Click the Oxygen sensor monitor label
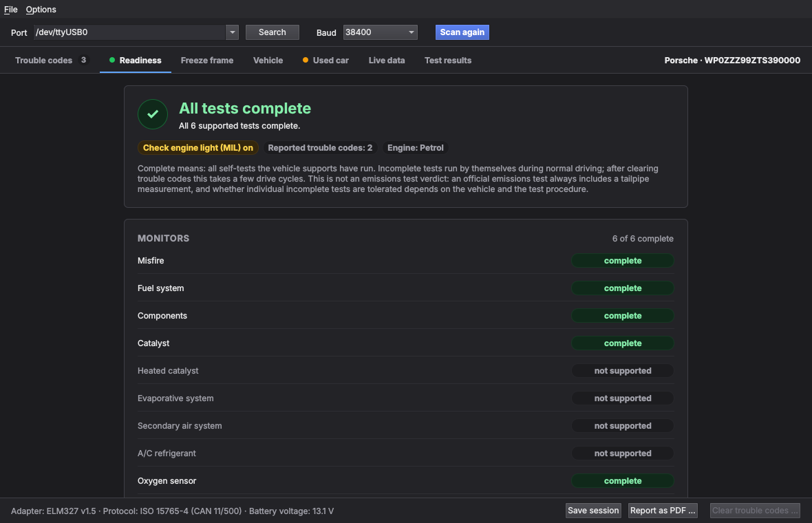The width and height of the screenshot is (812, 523). coord(167,480)
